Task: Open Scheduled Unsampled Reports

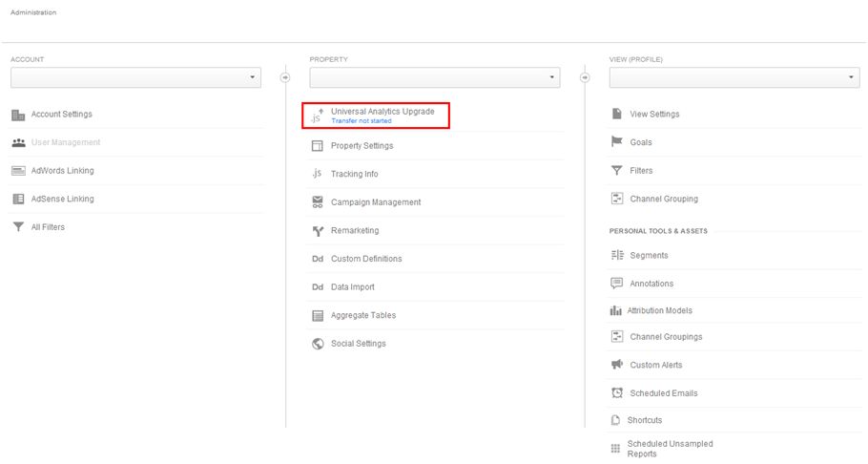Action: tap(670, 449)
